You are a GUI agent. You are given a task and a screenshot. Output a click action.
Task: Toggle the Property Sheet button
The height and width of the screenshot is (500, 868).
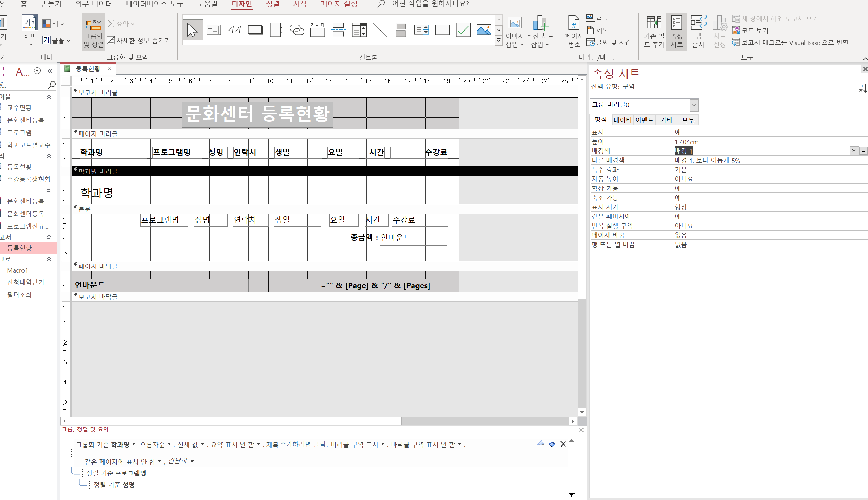[x=676, y=31]
